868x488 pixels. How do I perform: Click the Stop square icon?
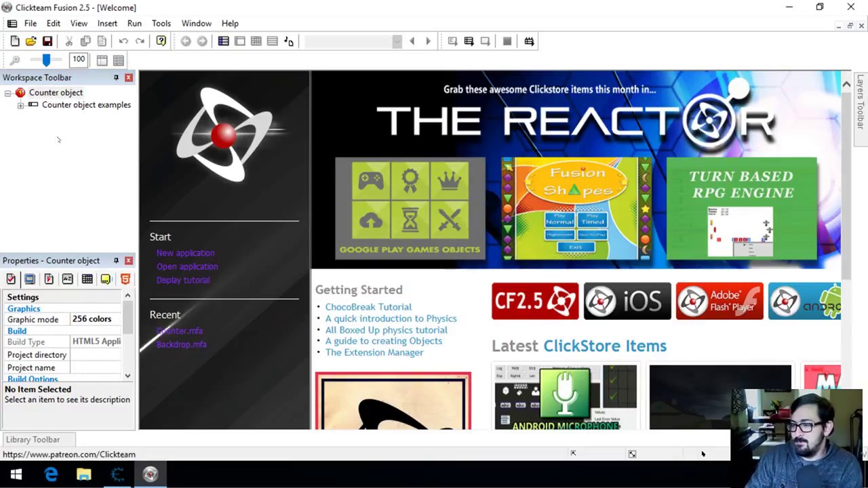[x=507, y=41]
